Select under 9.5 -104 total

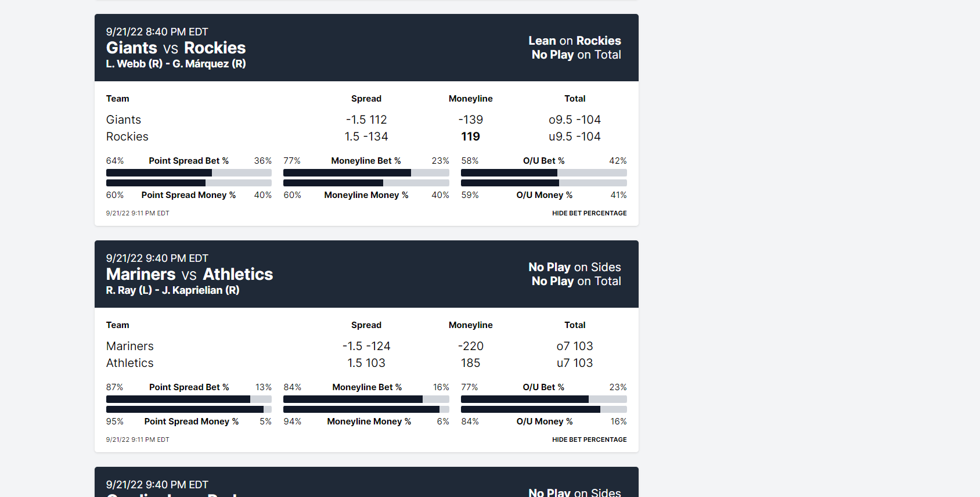pyautogui.click(x=575, y=136)
